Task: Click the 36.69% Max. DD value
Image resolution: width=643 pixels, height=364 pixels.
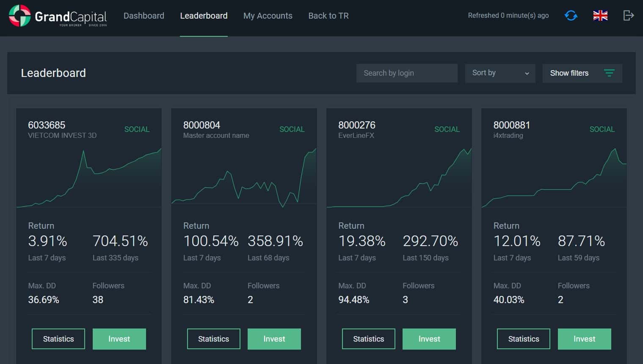Action: tap(44, 300)
